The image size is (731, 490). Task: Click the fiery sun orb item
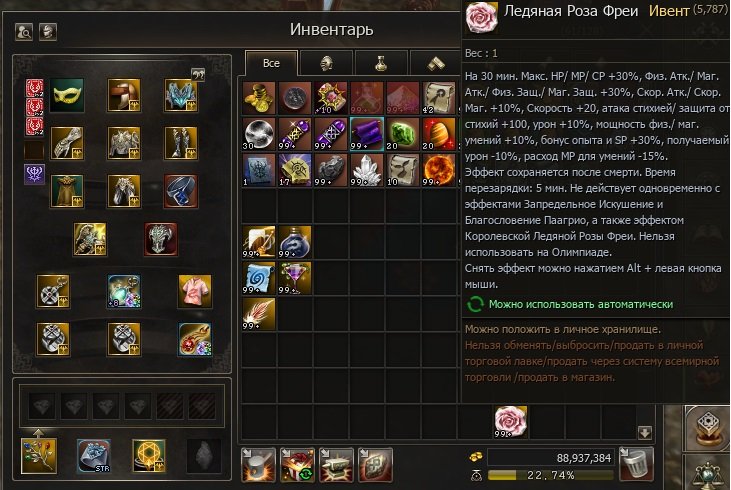(439, 170)
